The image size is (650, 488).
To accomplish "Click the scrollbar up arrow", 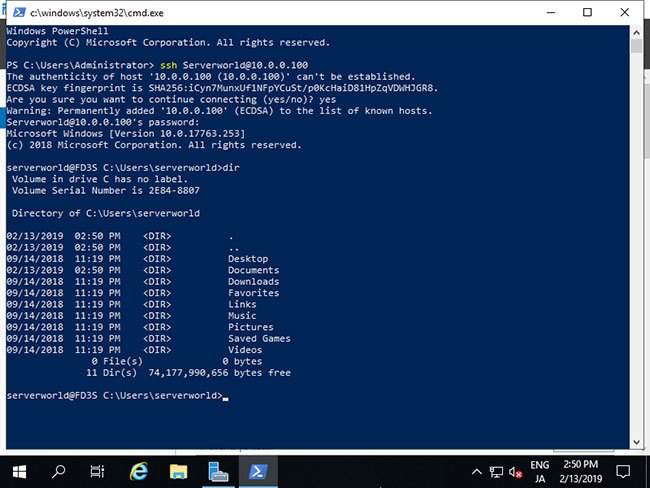I will (636, 32).
